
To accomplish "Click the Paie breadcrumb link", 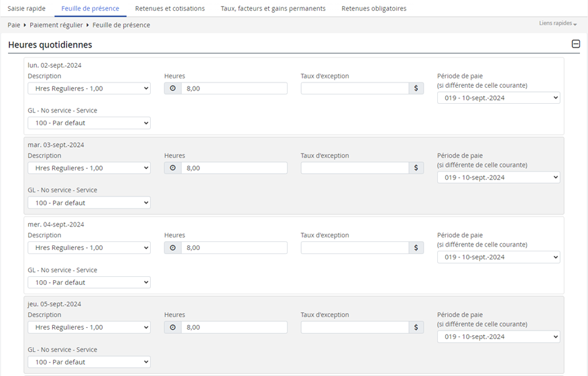I will [x=14, y=25].
